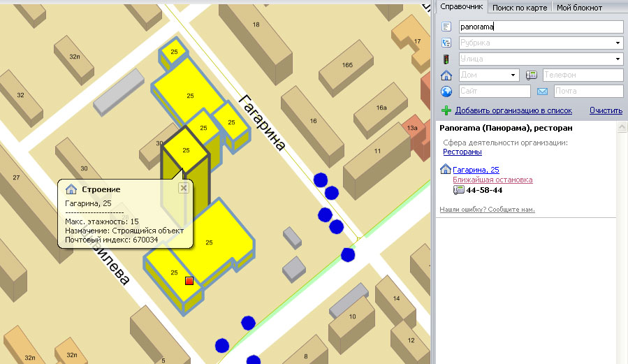Image resolution: width=628 pixels, height=364 pixels.
Task: Click the house icon next to Дом field
Action: click(x=446, y=75)
